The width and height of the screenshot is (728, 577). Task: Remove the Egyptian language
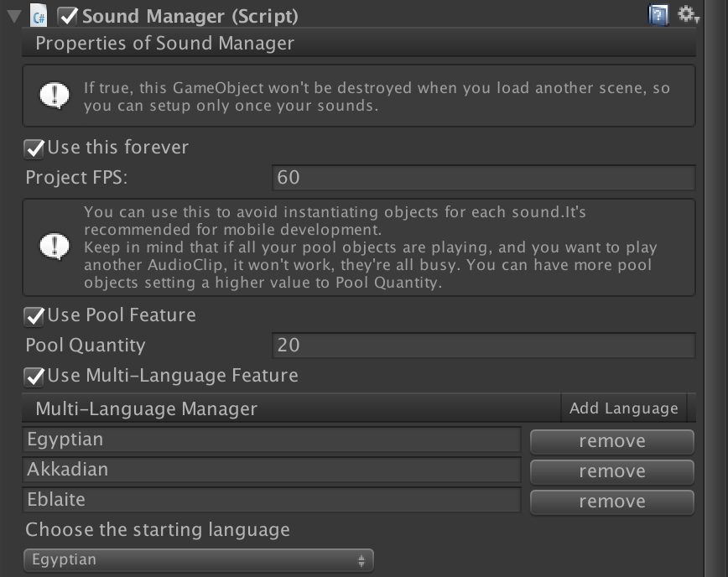click(x=611, y=441)
